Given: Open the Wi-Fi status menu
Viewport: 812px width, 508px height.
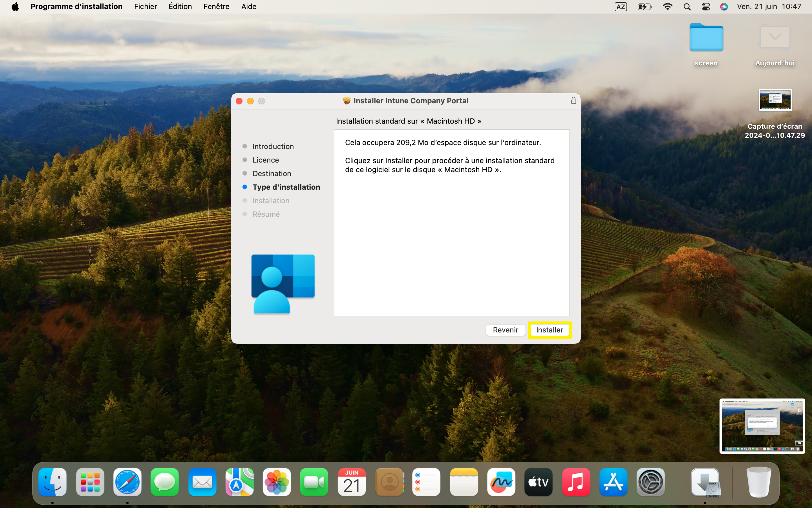Looking at the screenshot, I should 667,7.
